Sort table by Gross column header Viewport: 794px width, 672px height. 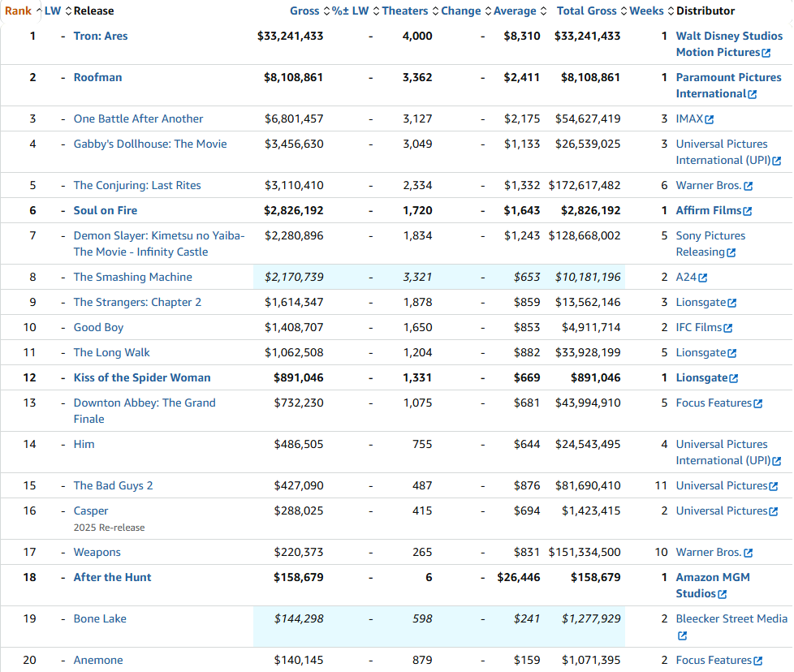tap(304, 11)
